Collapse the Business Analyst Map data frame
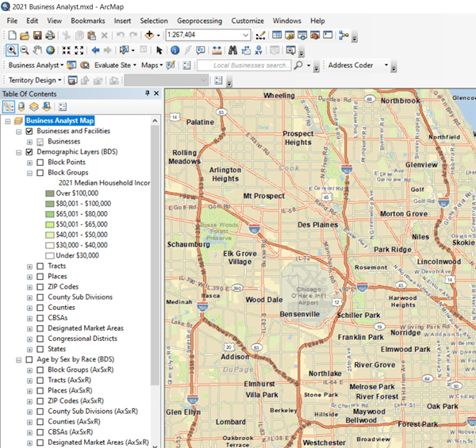476x448 pixels. [8, 121]
